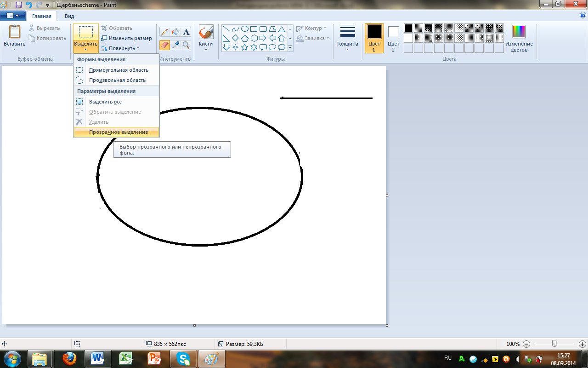Pick the Rounded rectangular callout shape
This screenshot has width=588, height=368.
263,47
